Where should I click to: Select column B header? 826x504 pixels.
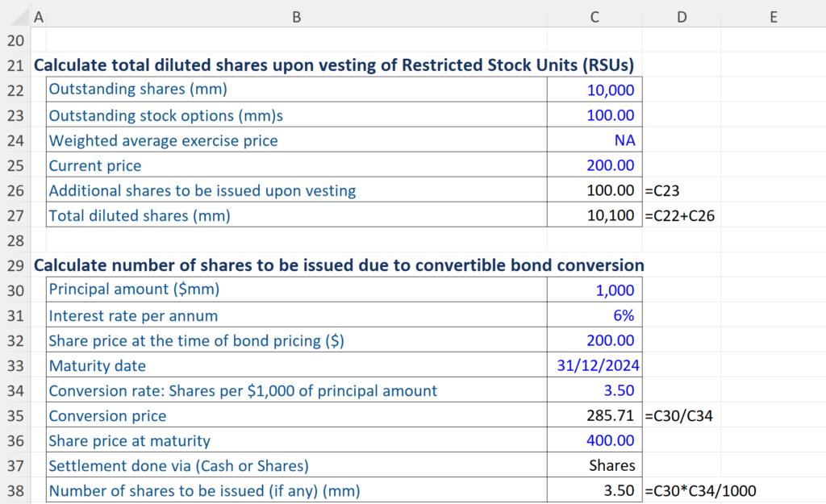[x=297, y=16]
